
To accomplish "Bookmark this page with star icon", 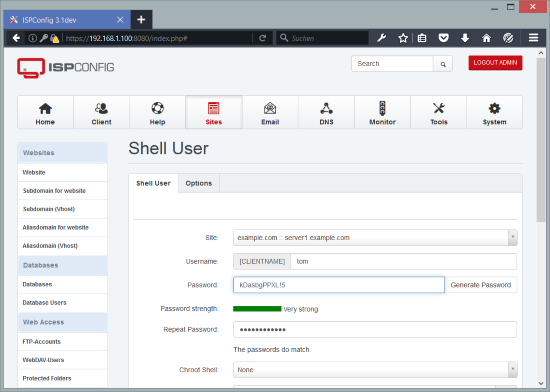I will [x=403, y=38].
